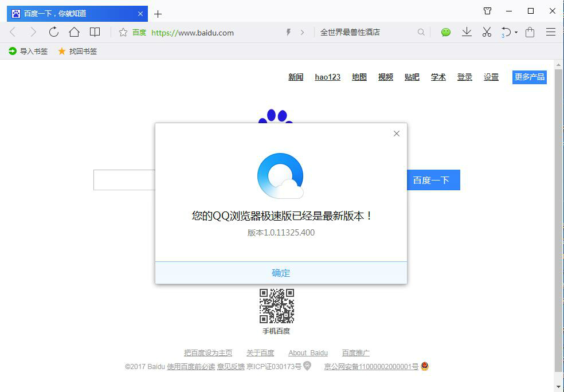Click the ICP shield icon in footer
Image resolution: width=564 pixels, height=392 pixels.
tap(307, 366)
